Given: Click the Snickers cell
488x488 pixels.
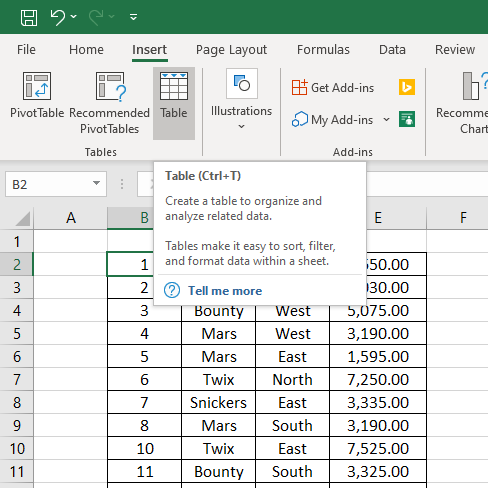Looking at the screenshot, I should pos(219,402).
